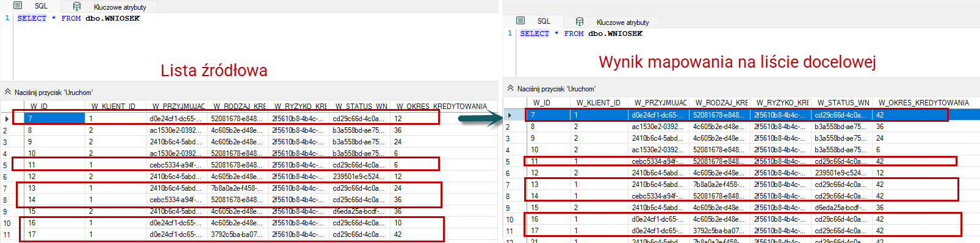This screenshot has width=980, height=243.
Task: Click W_PRZYJMUJAC header in the source list table
Action: click(176, 106)
